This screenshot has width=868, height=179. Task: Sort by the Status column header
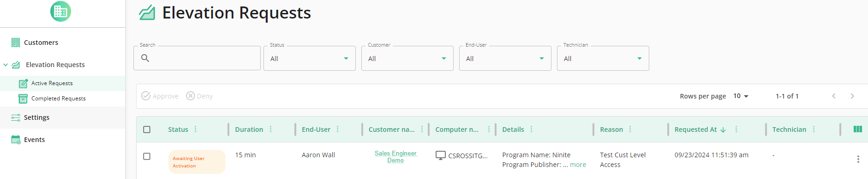click(x=178, y=130)
